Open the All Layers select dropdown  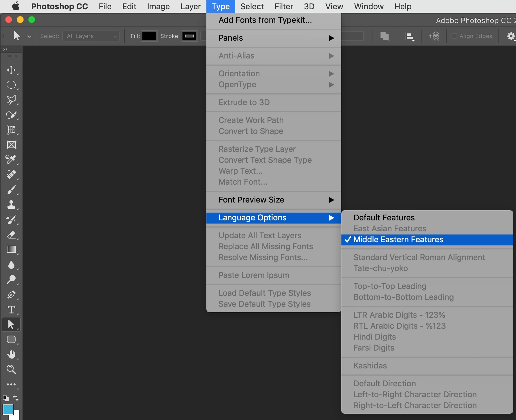[x=91, y=36]
